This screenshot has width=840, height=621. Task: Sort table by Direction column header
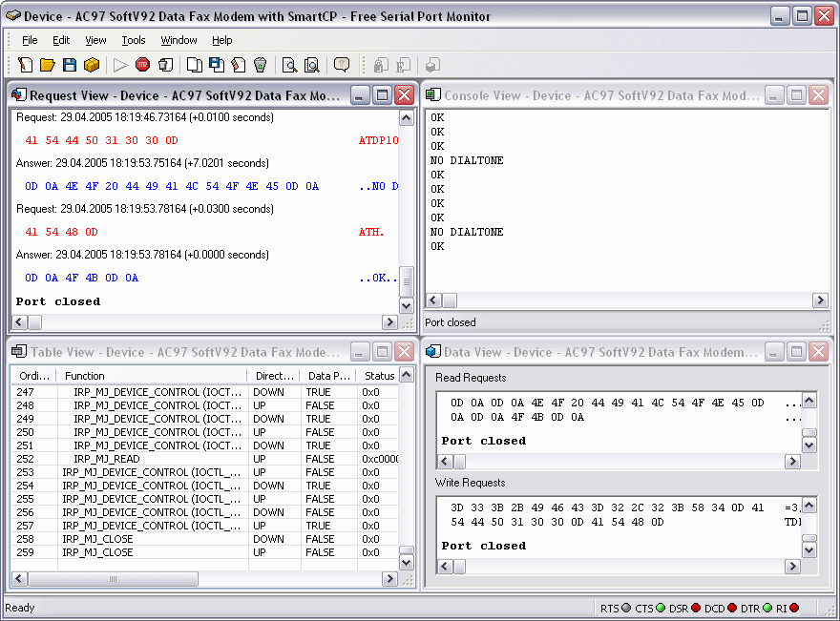point(274,376)
